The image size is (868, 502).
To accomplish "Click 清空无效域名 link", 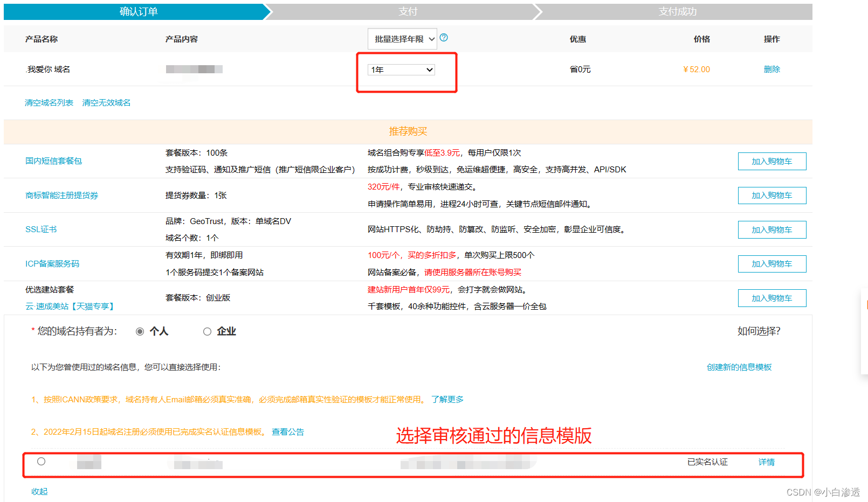I will click(x=106, y=102).
